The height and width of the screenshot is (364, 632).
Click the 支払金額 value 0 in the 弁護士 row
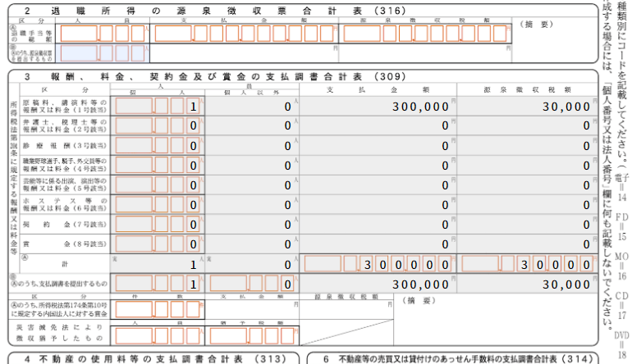pyautogui.click(x=445, y=126)
